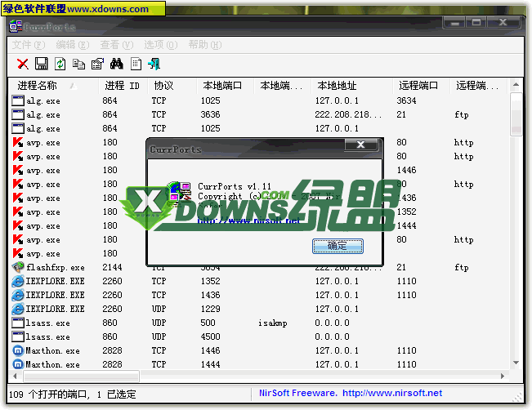This screenshot has height=410, width=532.
Task: Click the status bar text 109 个打开的端口
Action: coord(48,394)
